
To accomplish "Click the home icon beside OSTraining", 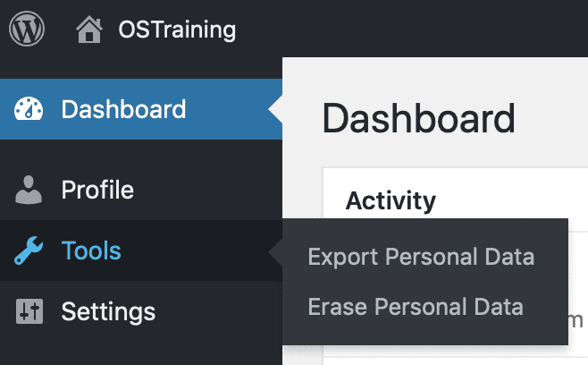I will 89,30.
